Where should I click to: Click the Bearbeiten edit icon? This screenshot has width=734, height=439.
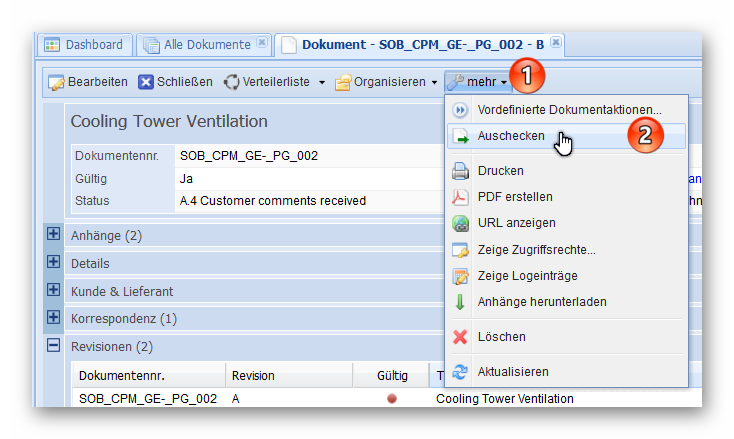57,82
